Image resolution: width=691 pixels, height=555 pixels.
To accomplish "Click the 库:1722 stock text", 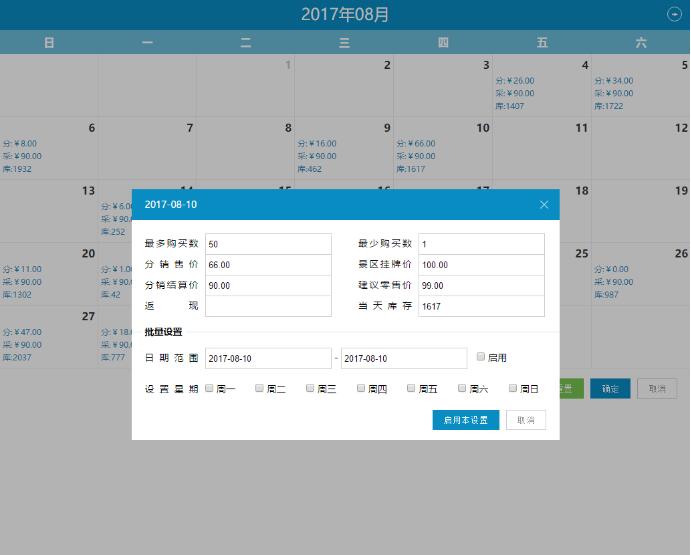I will pyautogui.click(x=609, y=106).
